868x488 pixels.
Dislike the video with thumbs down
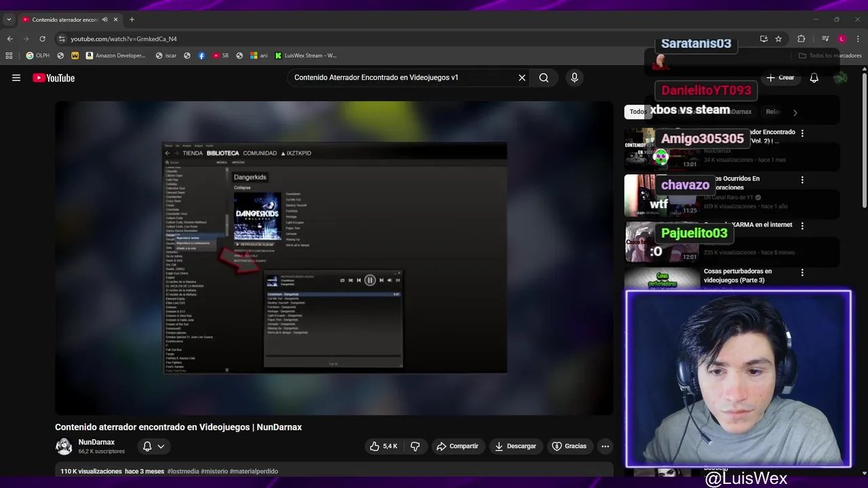coord(415,446)
